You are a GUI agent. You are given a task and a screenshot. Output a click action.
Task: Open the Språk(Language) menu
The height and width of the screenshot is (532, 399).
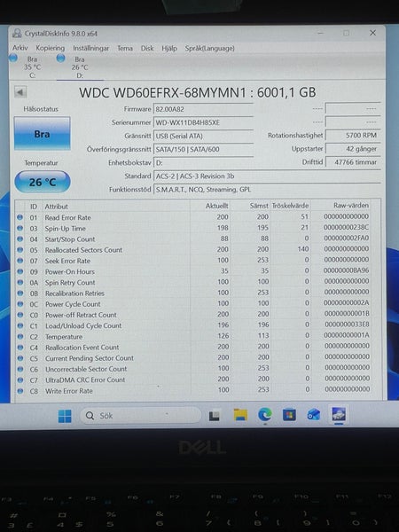pos(209,48)
